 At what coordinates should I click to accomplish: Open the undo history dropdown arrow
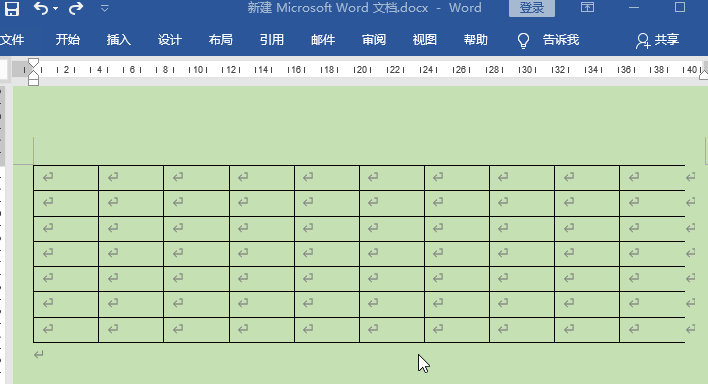pos(55,9)
